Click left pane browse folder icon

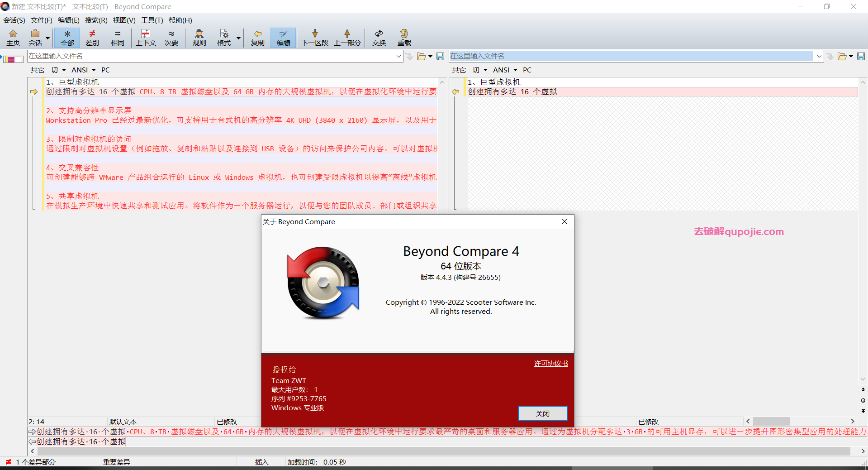tap(421, 56)
